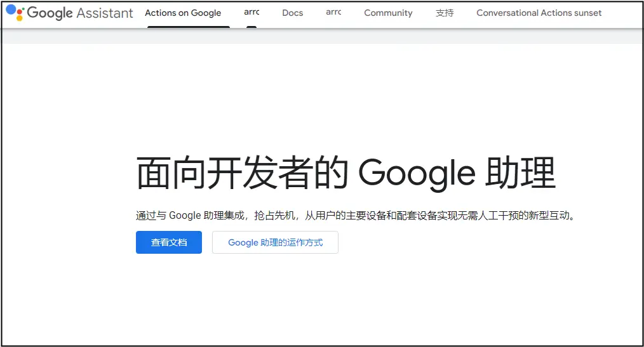
Task: Go to the Community tab
Action: click(388, 13)
